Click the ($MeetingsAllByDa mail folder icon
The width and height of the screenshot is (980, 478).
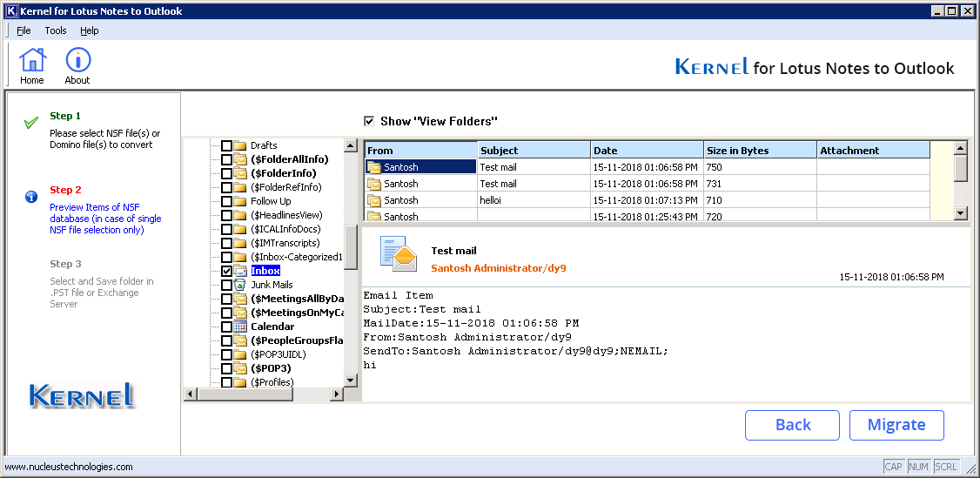[x=240, y=298]
